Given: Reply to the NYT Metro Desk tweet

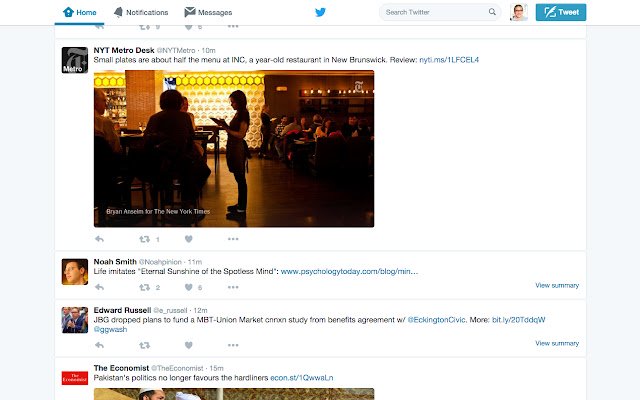Looking at the screenshot, I should [x=99, y=239].
